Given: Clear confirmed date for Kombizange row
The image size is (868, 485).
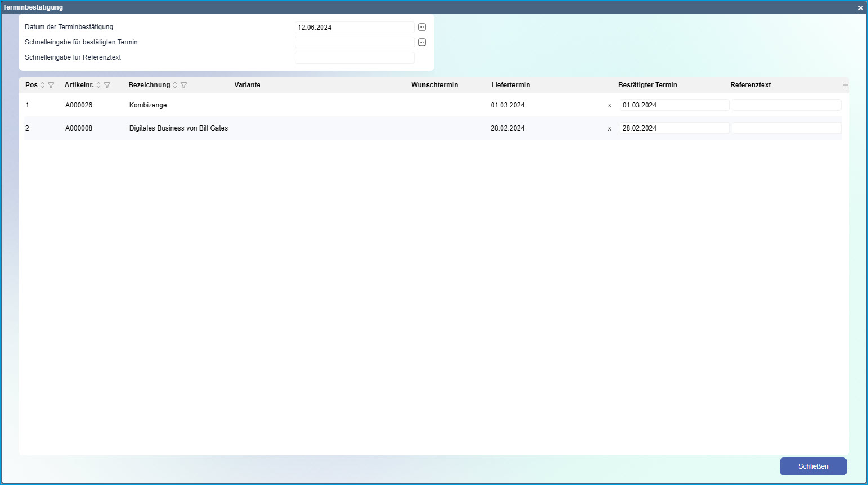Looking at the screenshot, I should point(609,105).
